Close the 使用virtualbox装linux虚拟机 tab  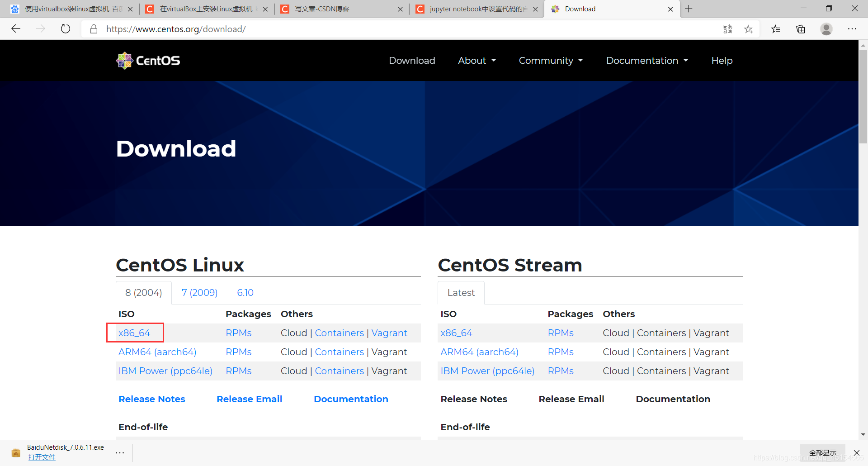click(x=130, y=9)
